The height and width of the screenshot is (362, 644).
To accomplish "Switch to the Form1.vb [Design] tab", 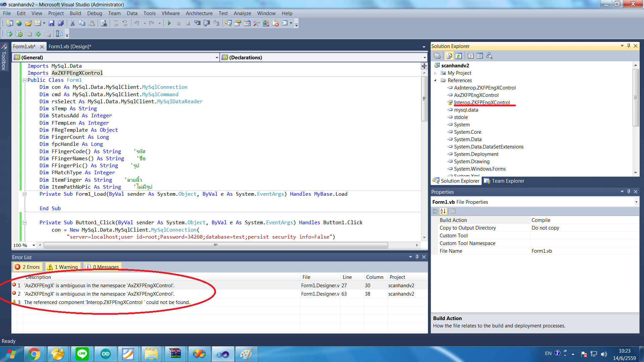I will point(70,46).
